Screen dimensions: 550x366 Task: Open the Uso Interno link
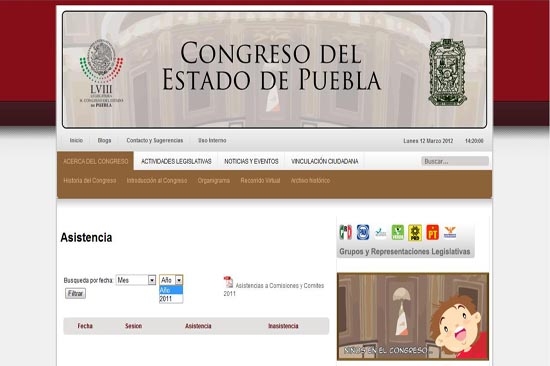point(212,140)
